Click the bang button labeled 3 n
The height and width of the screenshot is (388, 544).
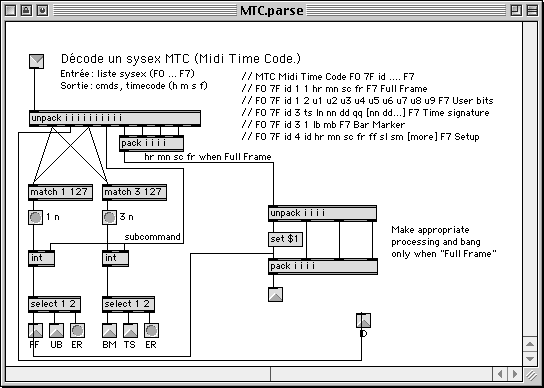(x=109, y=218)
